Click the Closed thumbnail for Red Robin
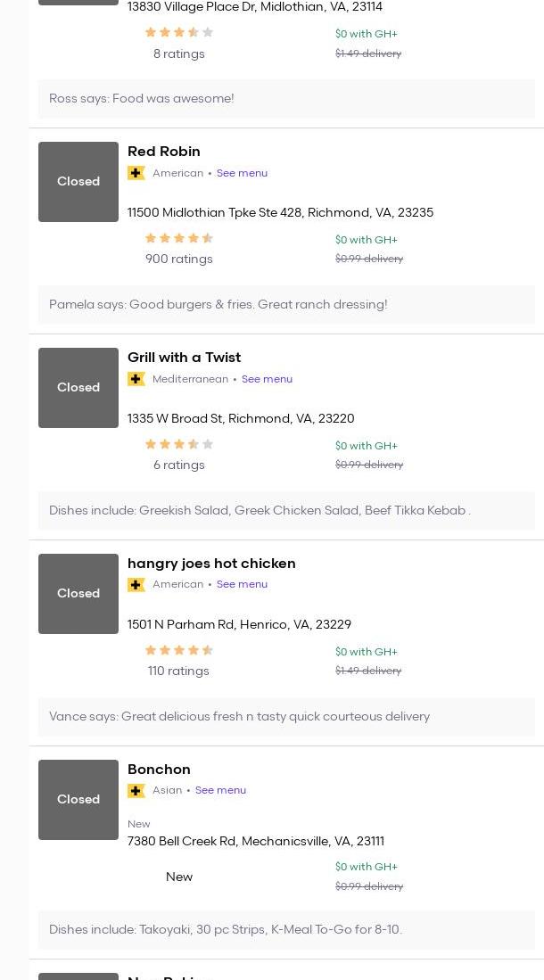544x980 pixels. click(78, 182)
